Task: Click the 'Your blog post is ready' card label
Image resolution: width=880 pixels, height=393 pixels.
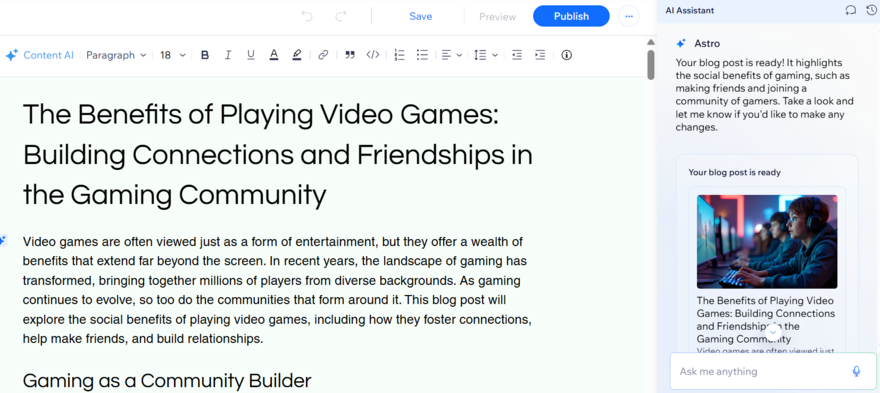Action: click(x=735, y=172)
